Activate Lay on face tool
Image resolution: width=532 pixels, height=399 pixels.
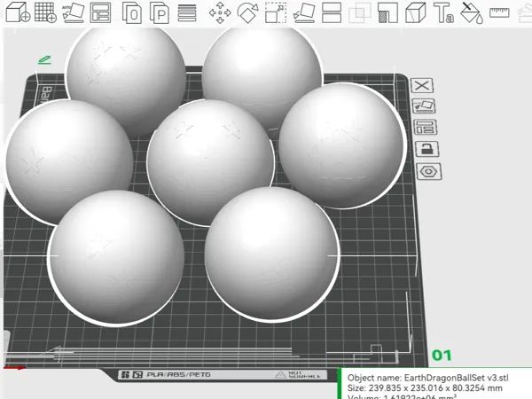click(x=304, y=13)
